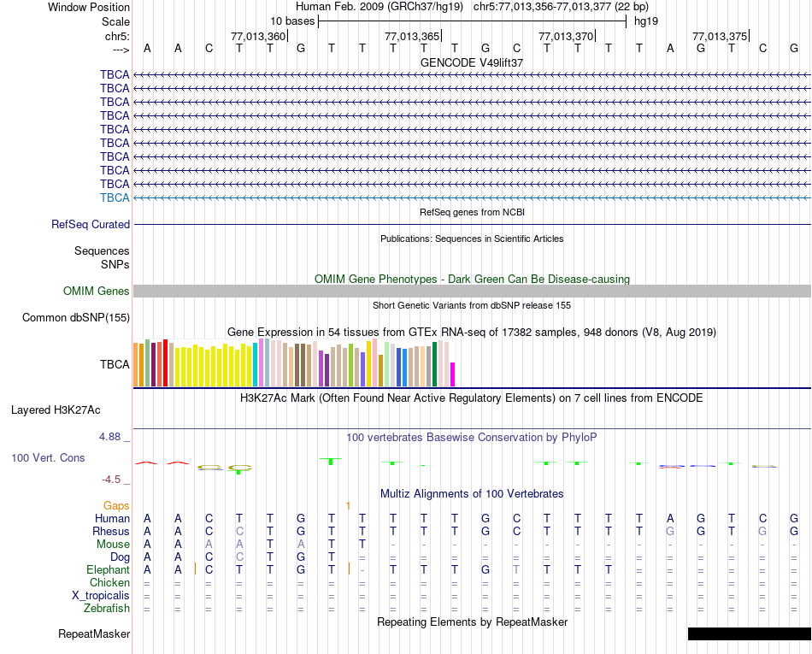The image size is (812, 654).
Task: Click the 4.88 upper PhyloP scale value
Action: point(109,437)
